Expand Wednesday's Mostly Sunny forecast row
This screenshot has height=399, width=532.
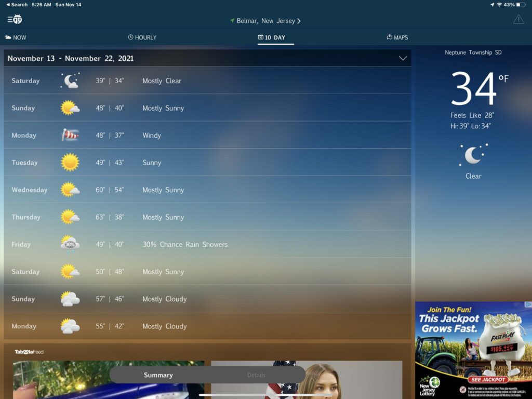tap(207, 190)
